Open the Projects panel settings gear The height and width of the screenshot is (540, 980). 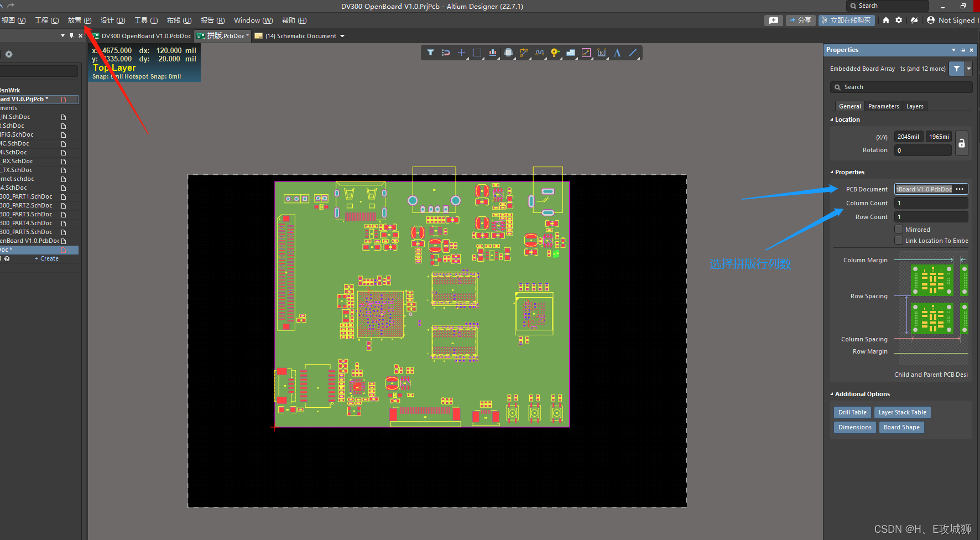coord(8,54)
